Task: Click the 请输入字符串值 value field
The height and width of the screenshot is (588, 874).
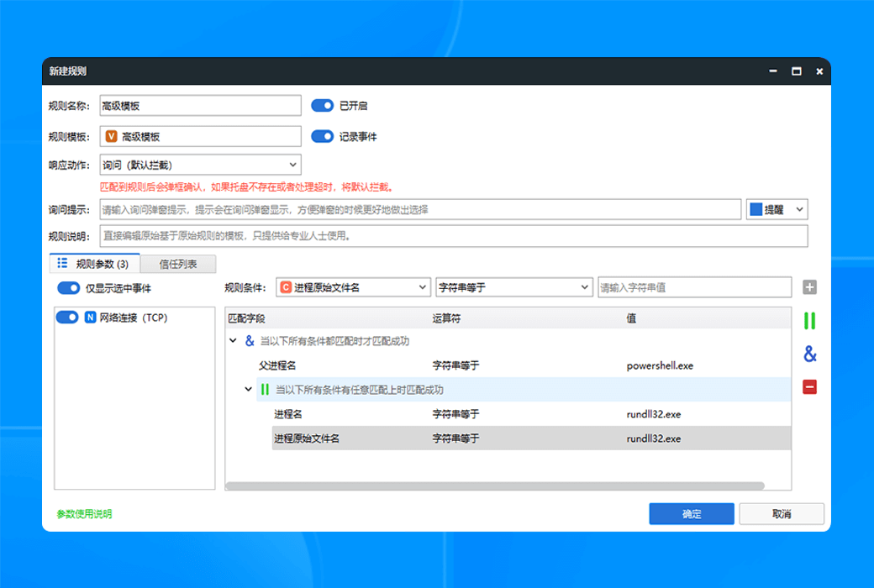Action: pos(694,287)
